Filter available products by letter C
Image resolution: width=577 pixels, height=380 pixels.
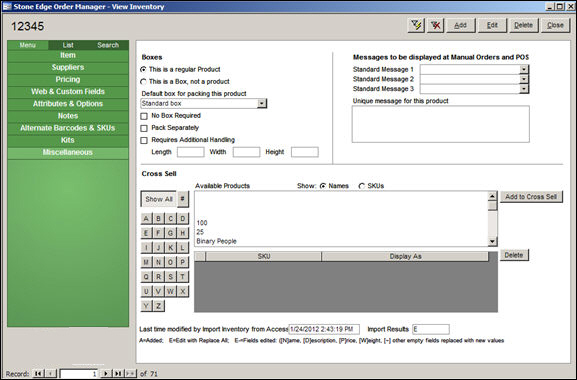(x=171, y=219)
